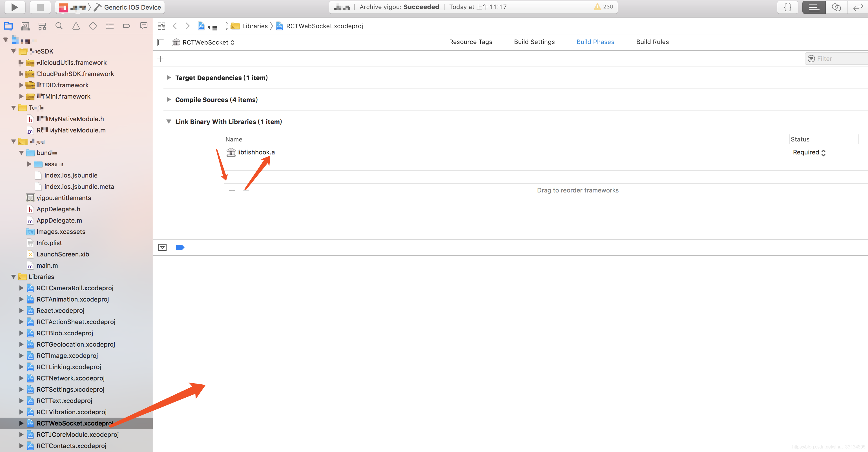Open the breakpoint navigator
Image resolution: width=868 pixels, height=452 pixels.
click(127, 26)
